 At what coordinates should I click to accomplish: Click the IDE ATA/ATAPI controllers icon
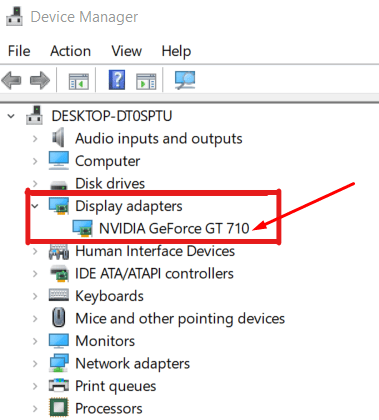[x=59, y=273]
